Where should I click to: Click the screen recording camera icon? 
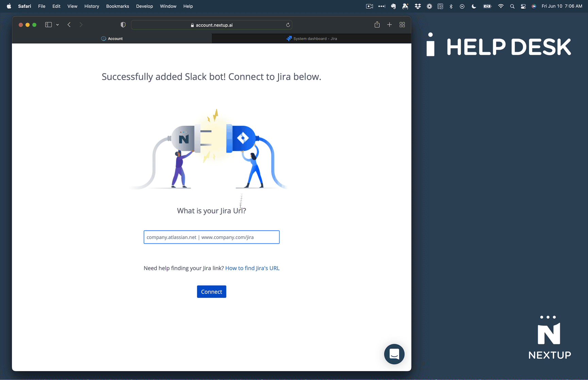[x=370, y=6]
